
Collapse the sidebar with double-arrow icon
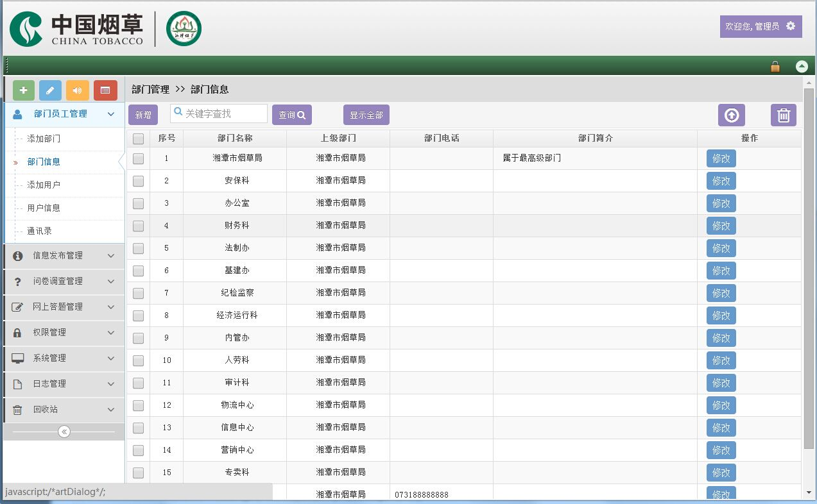[x=64, y=432]
